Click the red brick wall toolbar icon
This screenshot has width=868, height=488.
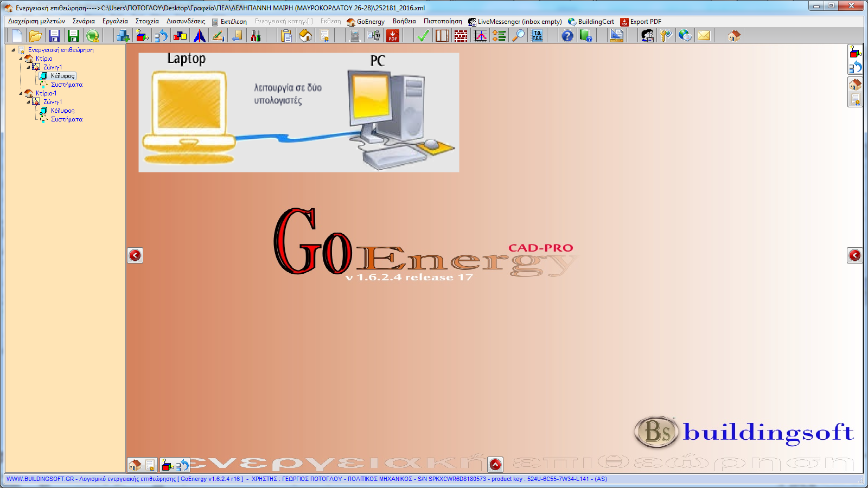(461, 36)
